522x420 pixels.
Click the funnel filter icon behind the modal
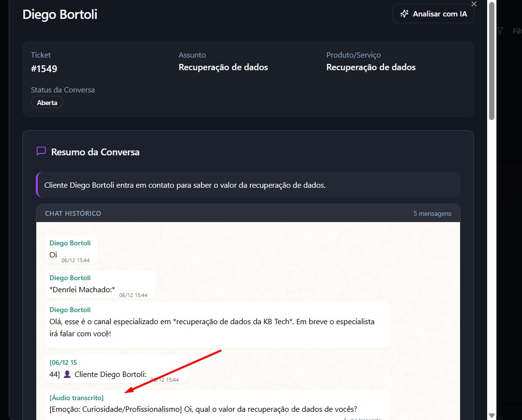tap(500, 31)
